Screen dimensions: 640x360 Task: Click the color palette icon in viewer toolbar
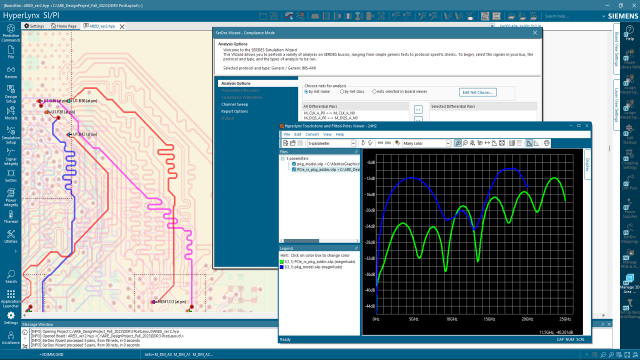397,143
